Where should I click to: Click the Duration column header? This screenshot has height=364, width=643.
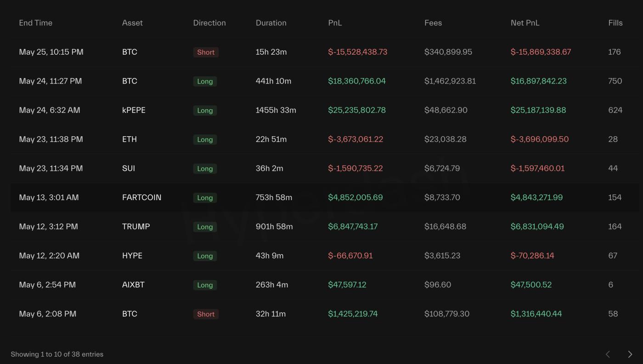(x=271, y=22)
